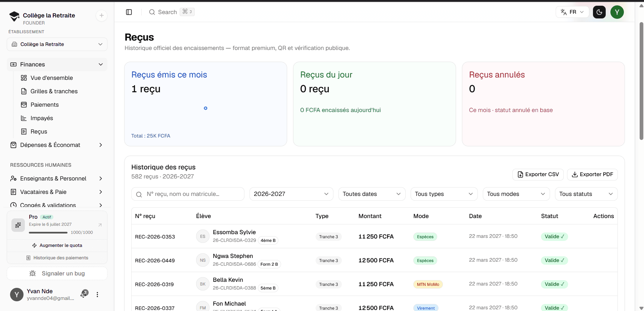Open the Toutes dates filter

click(372, 194)
